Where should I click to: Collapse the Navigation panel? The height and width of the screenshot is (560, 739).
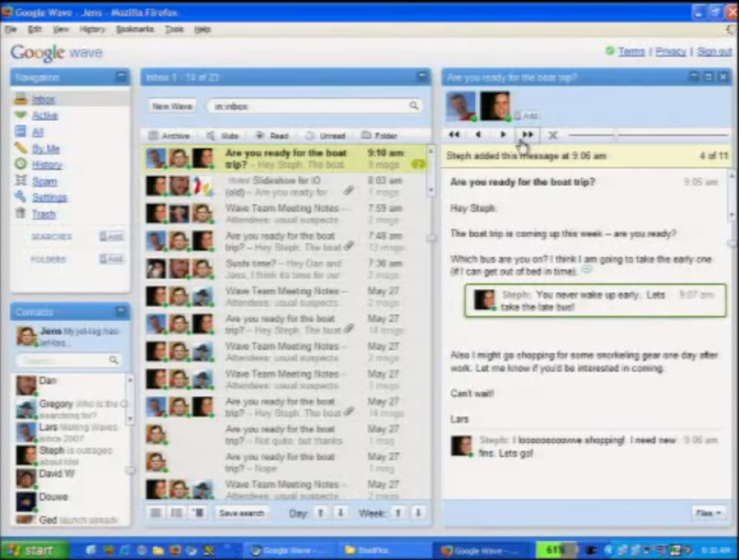[x=121, y=76]
